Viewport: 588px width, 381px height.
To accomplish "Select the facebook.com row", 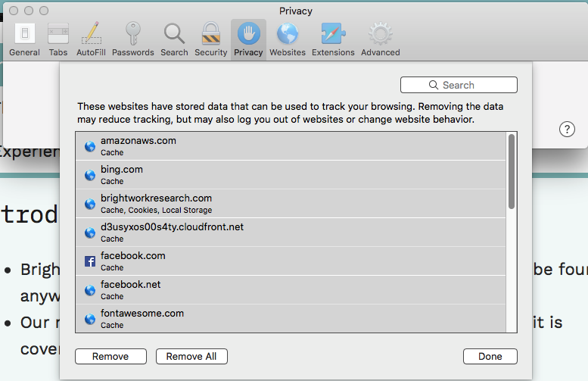I will tap(291, 261).
